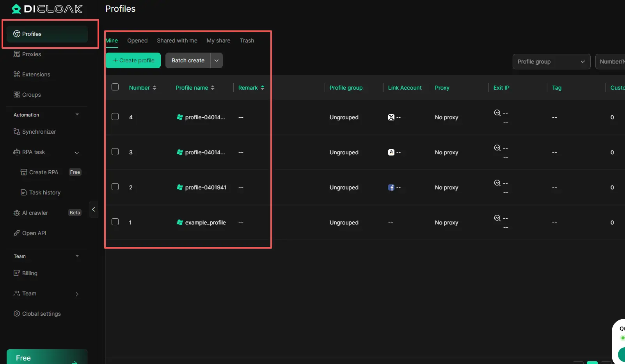625x364 pixels.
Task: Open the Synchronizer page
Action: coord(39,132)
